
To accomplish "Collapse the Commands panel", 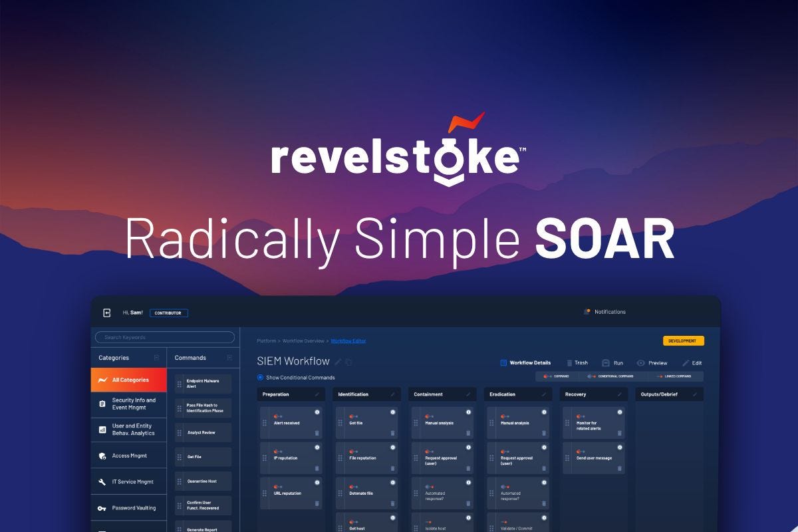I will coord(229,358).
